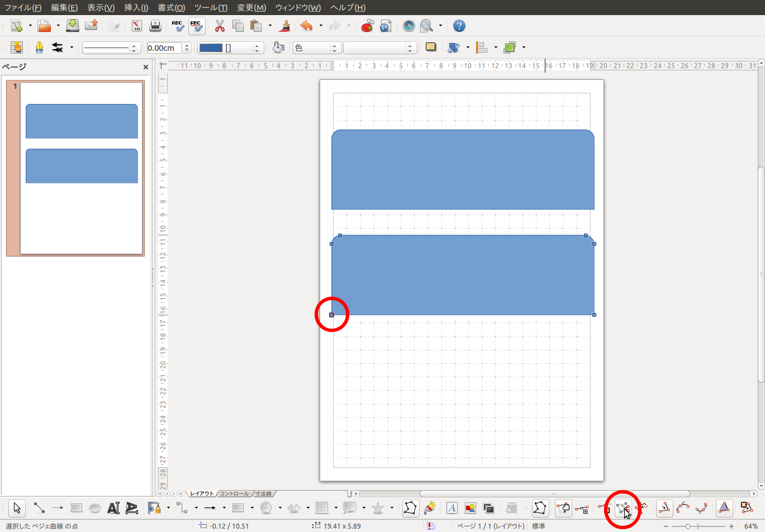Image resolution: width=765 pixels, height=532 pixels.
Task: Open the line style dropdown
Action: (111, 48)
